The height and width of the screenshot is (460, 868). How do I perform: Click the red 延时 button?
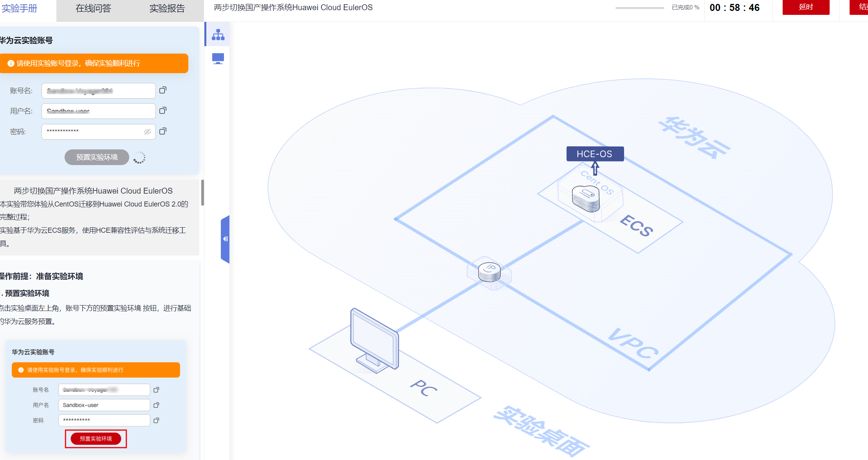(806, 7)
